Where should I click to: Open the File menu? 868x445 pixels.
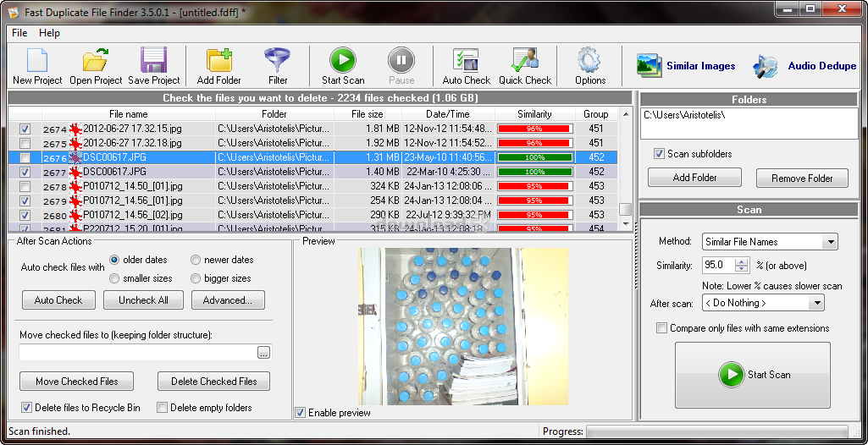pos(19,33)
